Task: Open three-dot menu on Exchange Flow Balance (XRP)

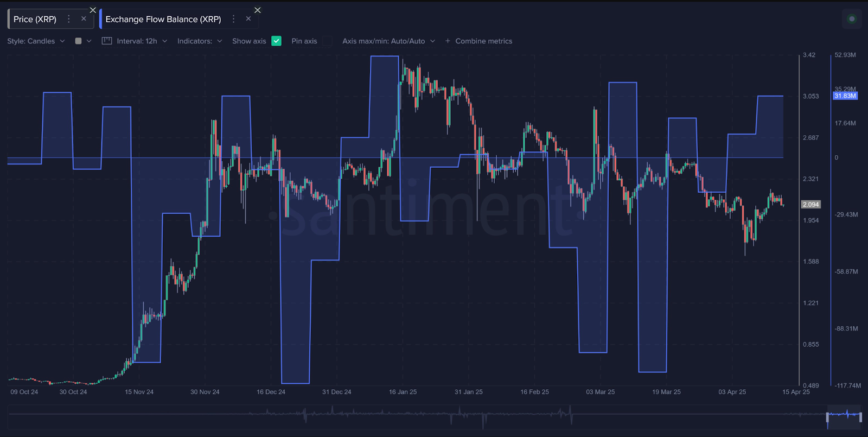Action: click(234, 19)
